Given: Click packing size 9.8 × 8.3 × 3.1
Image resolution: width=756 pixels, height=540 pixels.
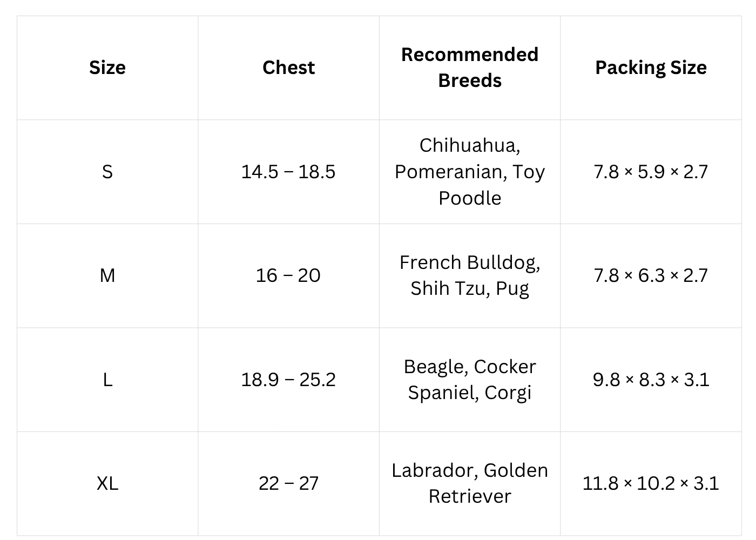Looking at the screenshot, I should (651, 380).
